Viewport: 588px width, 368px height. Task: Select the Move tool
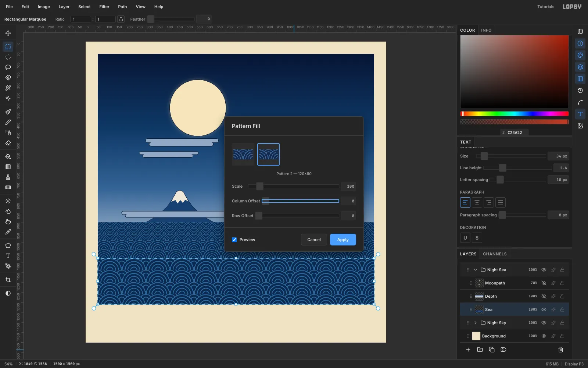(8, 33)
